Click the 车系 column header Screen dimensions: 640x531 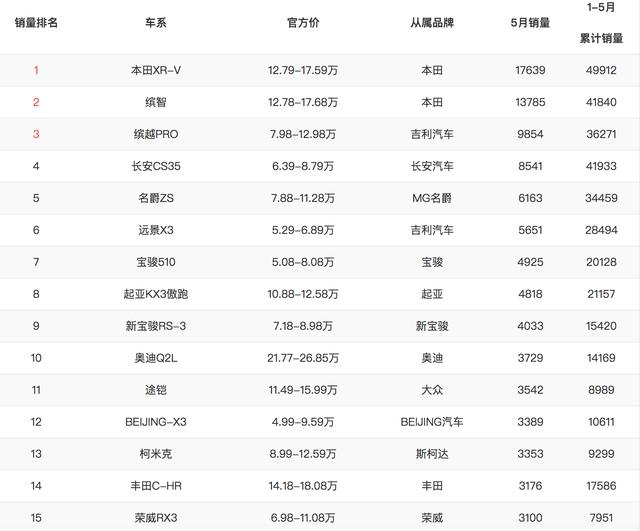click(156, 23)
